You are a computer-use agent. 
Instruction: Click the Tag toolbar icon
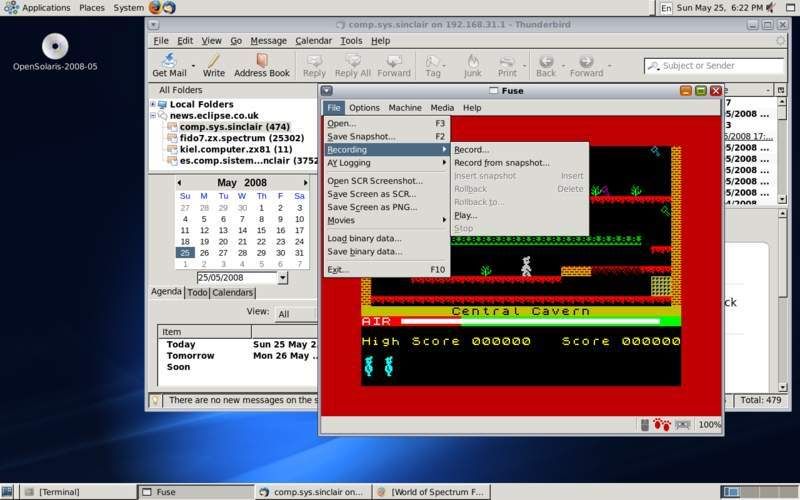tap(433, 61)
